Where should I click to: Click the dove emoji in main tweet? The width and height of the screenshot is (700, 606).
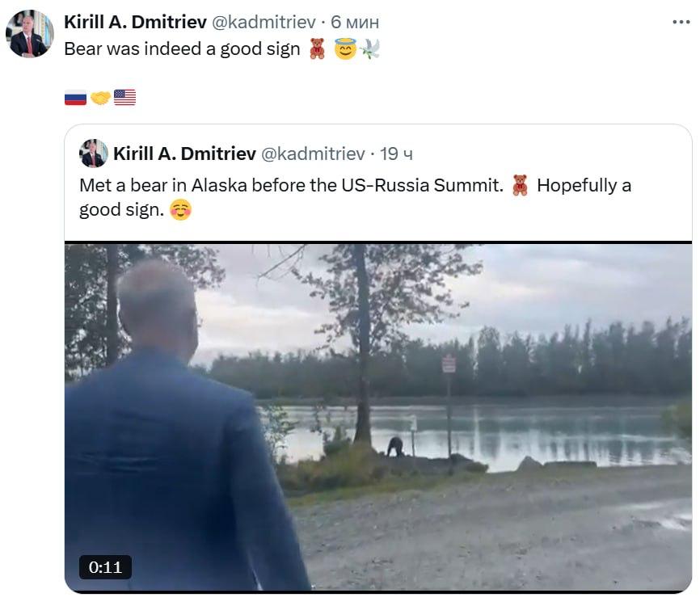pyautogui.click(x=370, y=49)
